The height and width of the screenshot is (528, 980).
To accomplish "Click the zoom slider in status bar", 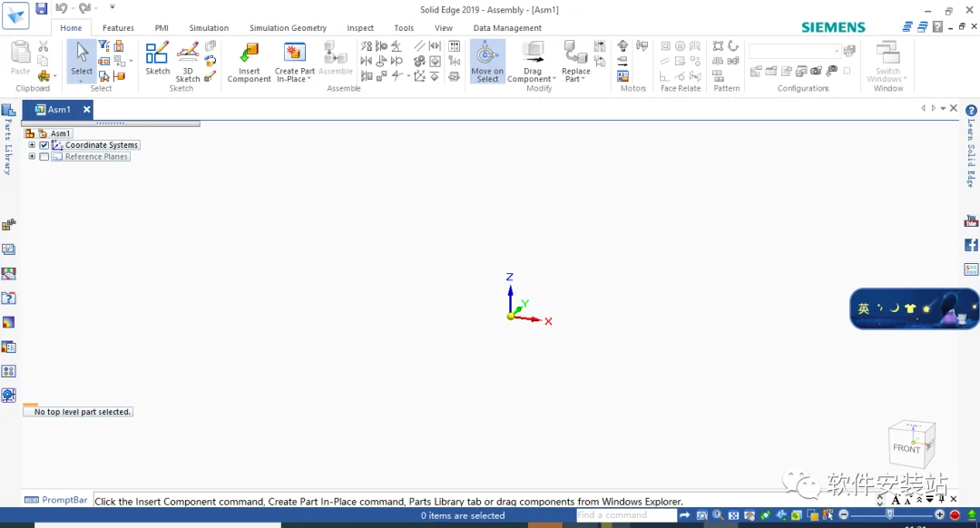I will point(891,515).
